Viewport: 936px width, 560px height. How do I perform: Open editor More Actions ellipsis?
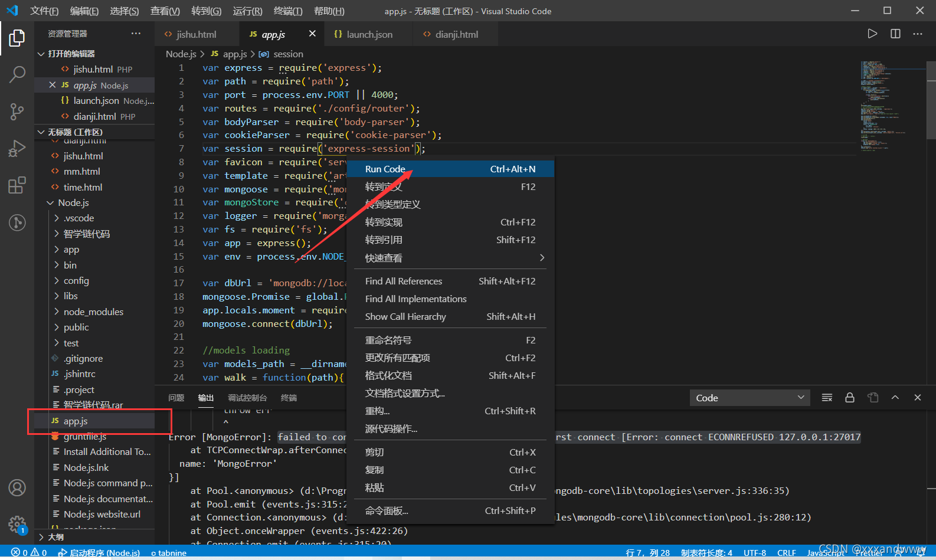tap(918, 34)
